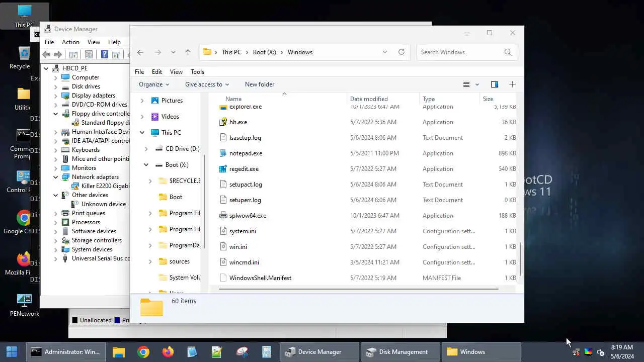Open Chrome from the taskbar

point(143,352)
